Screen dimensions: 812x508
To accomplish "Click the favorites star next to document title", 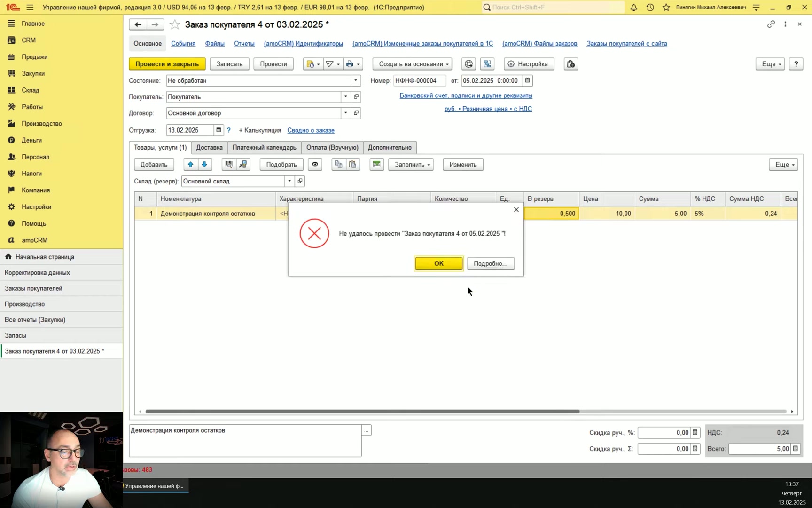I will pyautogui.click(x=175, y=24).
